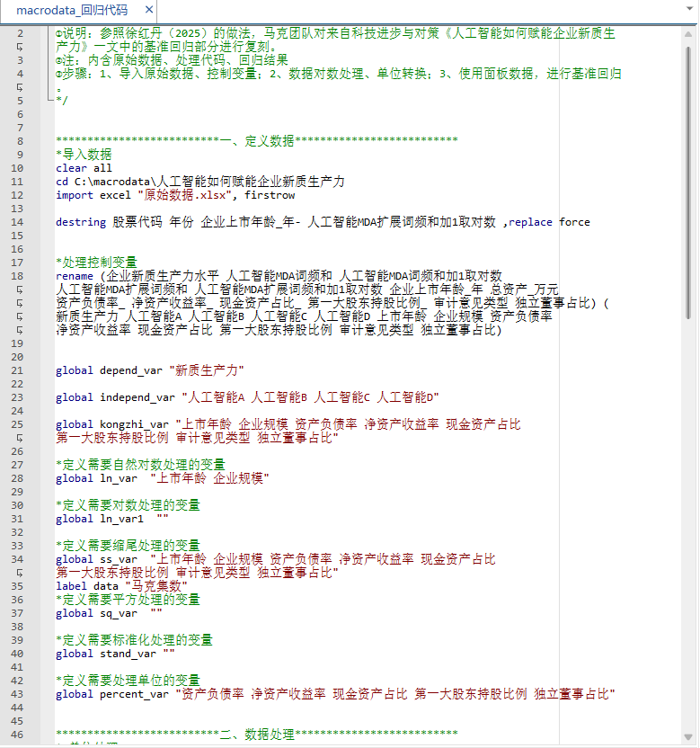Click the "rename" keyword

74,276
